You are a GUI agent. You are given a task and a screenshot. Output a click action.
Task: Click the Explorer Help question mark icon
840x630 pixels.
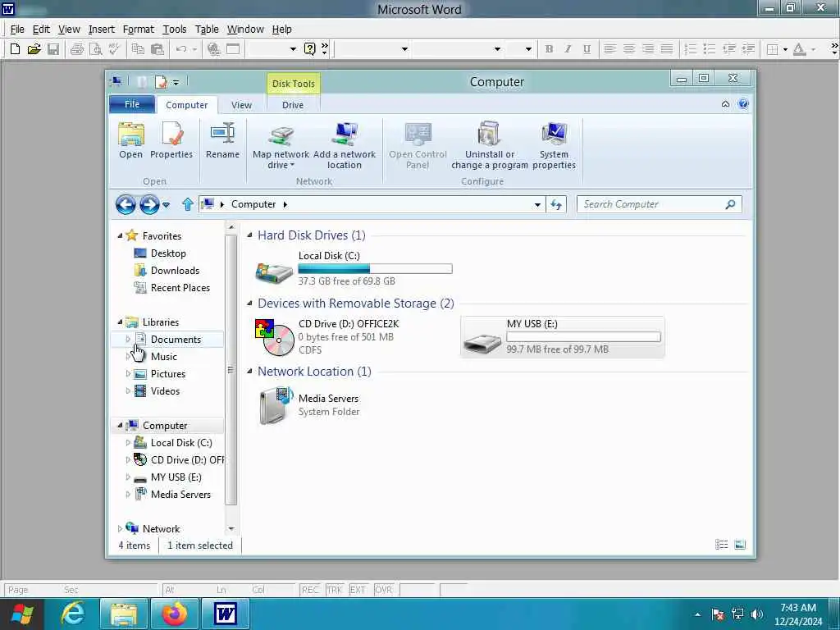(743, 104)
